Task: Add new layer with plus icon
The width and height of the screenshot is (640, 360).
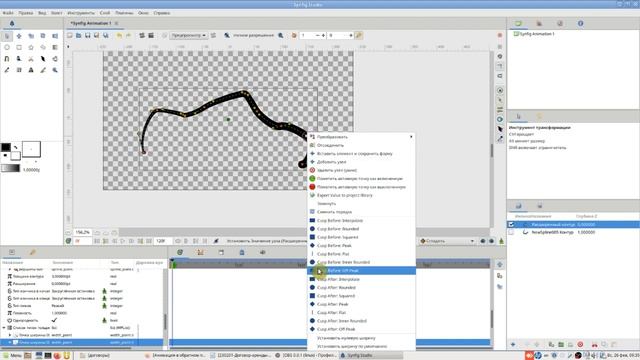Action: coord(513,344)
